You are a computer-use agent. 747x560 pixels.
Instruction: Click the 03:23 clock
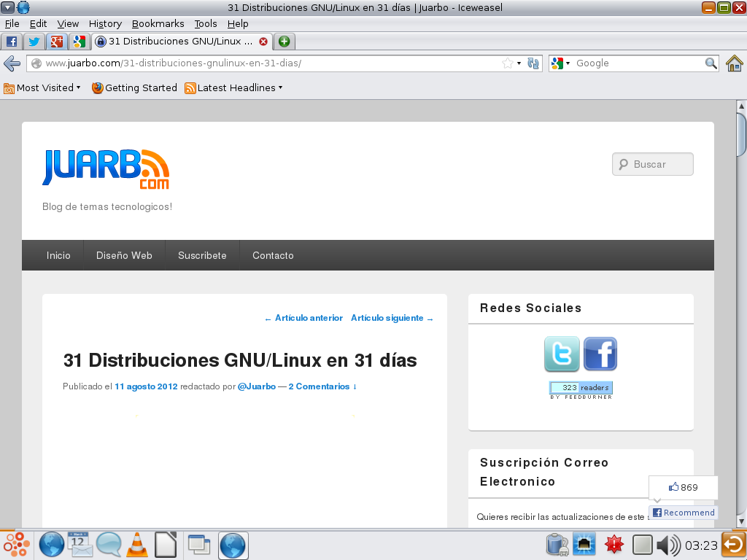pyautogui.click(x=701, y=545)
